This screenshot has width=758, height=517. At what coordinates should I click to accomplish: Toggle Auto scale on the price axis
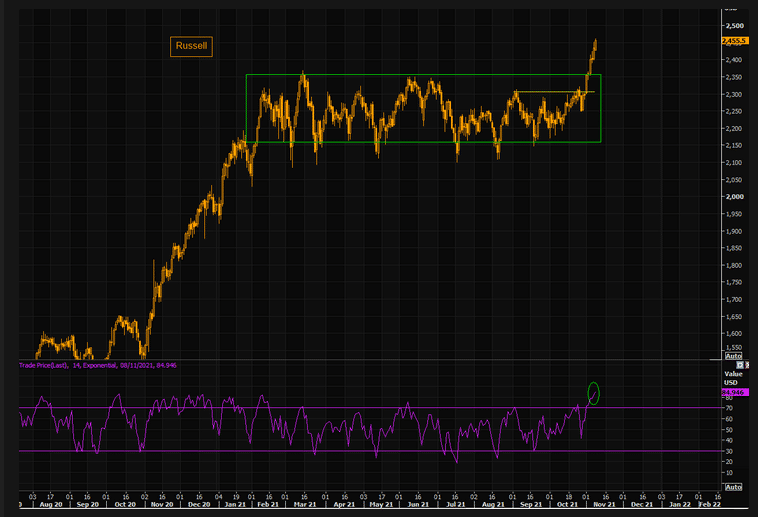(732, 355)
